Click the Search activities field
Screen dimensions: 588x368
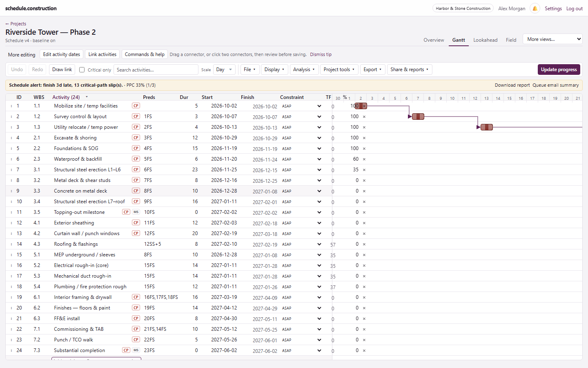156,70
